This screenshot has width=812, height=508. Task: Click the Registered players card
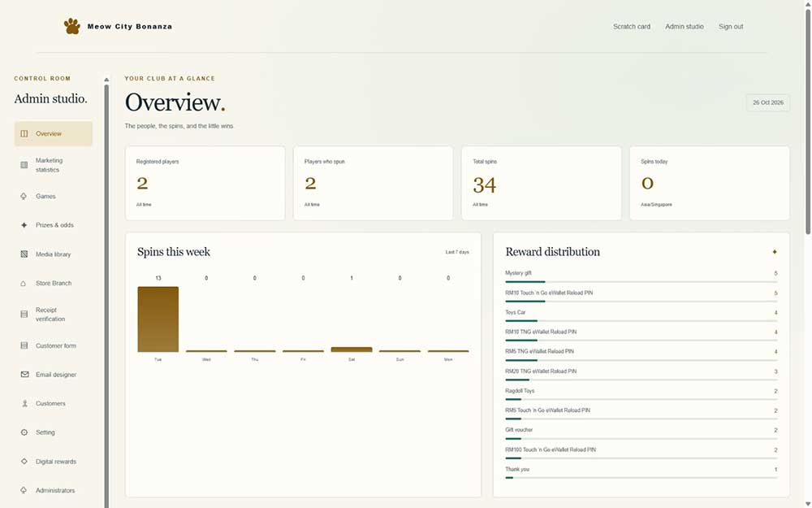205,183
